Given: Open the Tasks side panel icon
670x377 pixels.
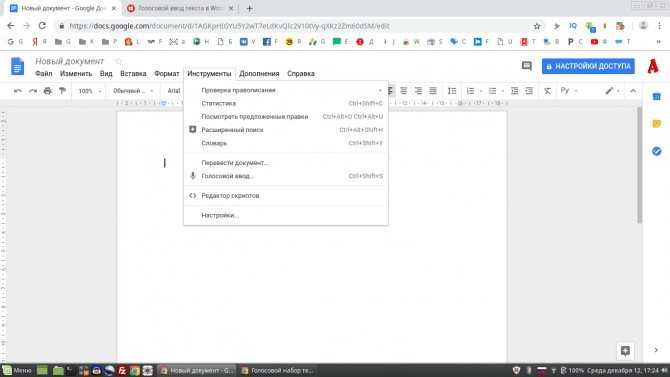Looking at the screenshot, I should (656, 151).
